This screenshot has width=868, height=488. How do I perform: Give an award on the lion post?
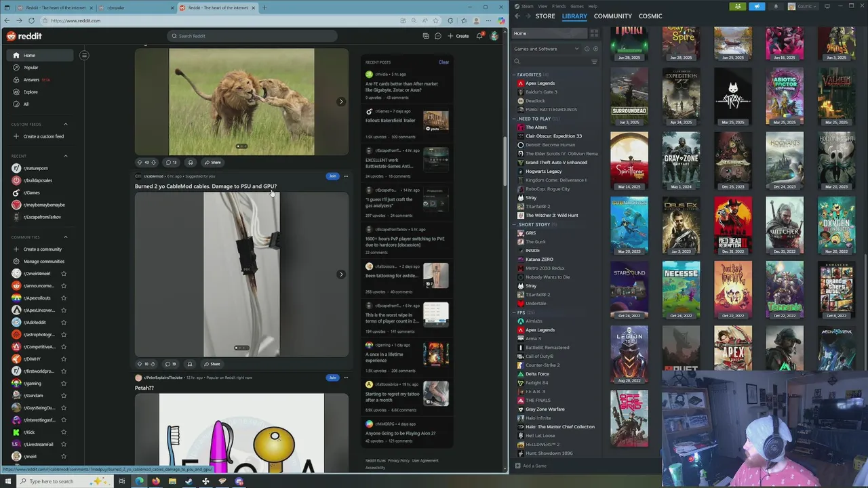(191, 163)
